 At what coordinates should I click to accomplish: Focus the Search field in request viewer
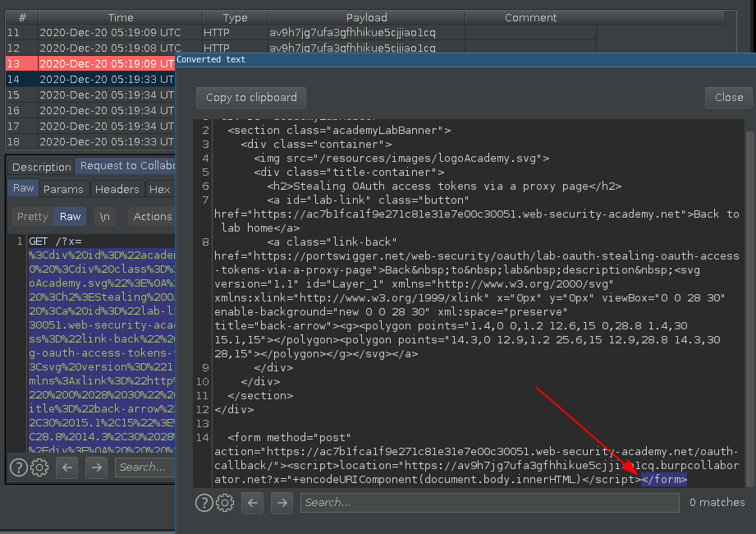[x=145, y=467]
